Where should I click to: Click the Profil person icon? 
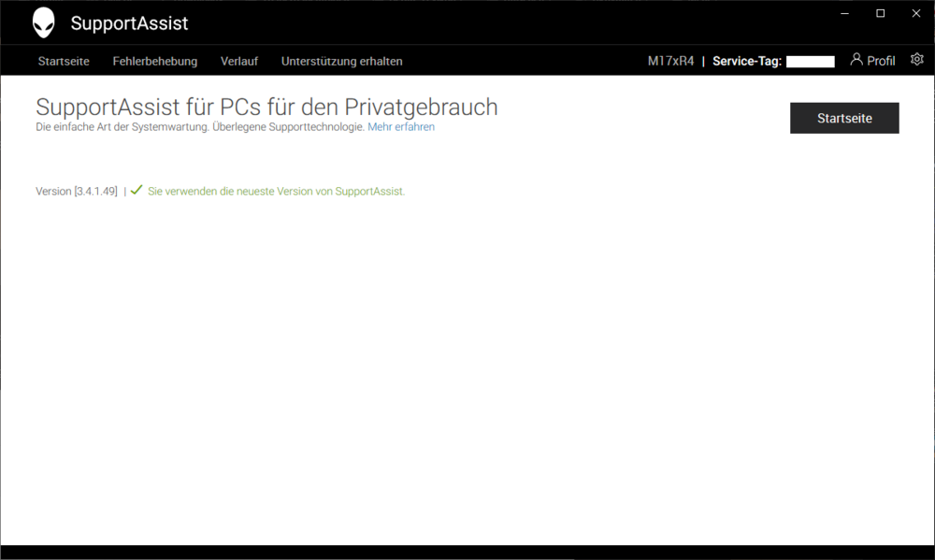coord(856,60)
